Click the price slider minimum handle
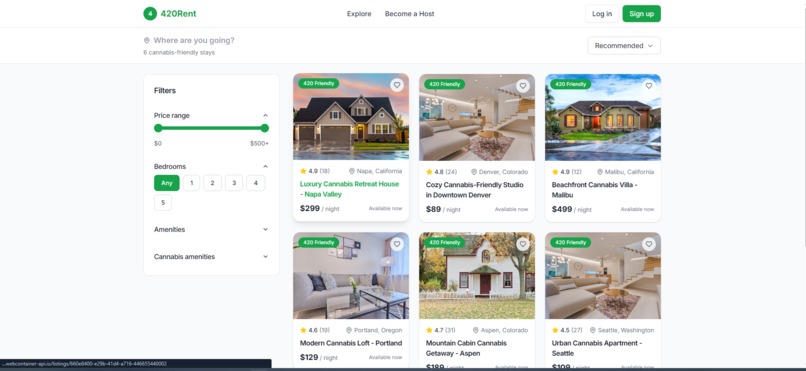The width and height of the screenshot is (806, 371). click(158, 128)
